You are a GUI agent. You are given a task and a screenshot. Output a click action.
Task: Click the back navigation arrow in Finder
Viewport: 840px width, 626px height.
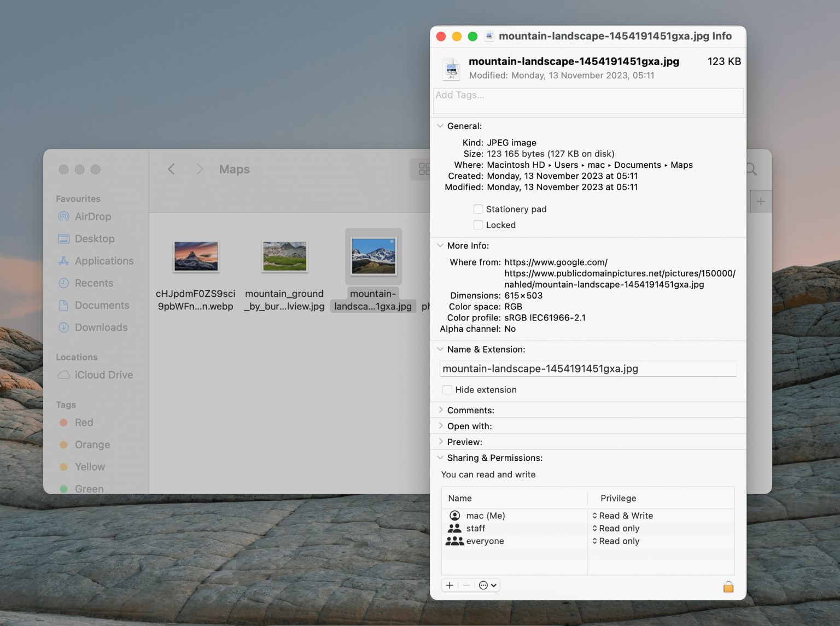[171, 169]
